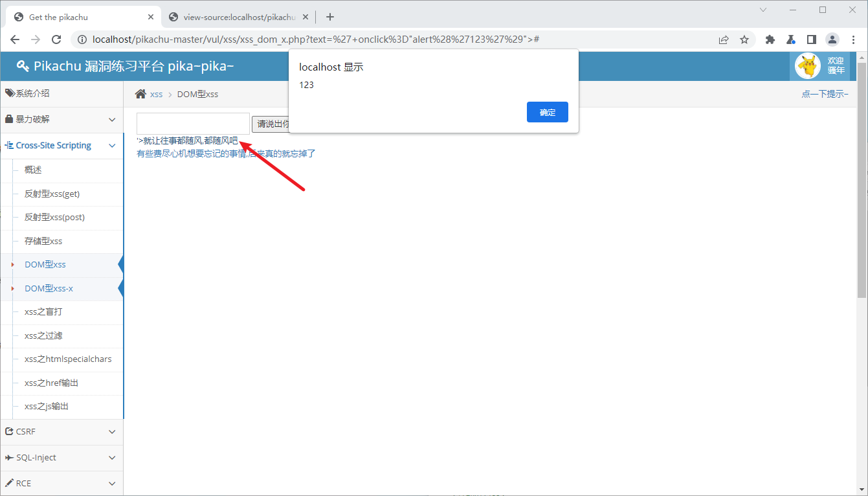
Task: Open the browser side panel icon
Action: 811,39
